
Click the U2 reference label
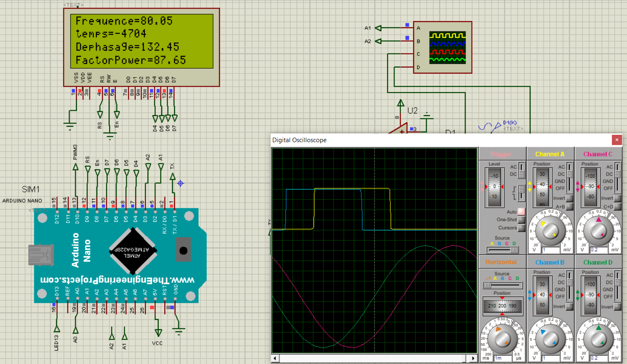[412, 111]
